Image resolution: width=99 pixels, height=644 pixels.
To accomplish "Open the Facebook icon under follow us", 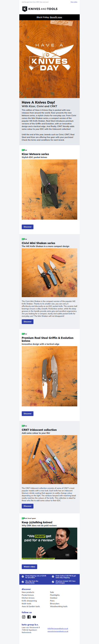I will [29, 617].
